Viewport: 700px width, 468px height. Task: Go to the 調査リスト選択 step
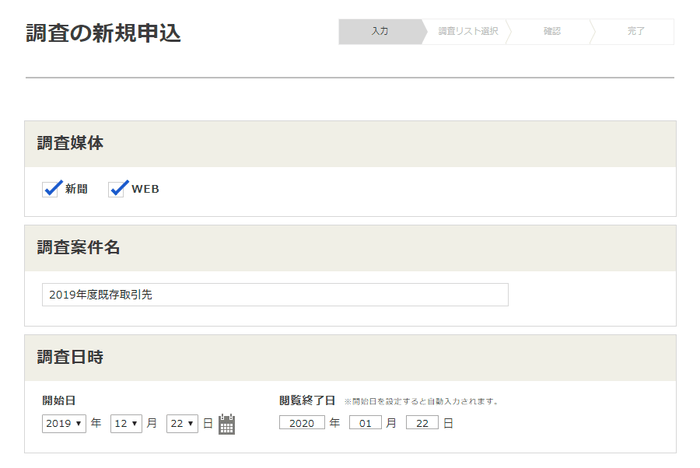pos(467,31)
